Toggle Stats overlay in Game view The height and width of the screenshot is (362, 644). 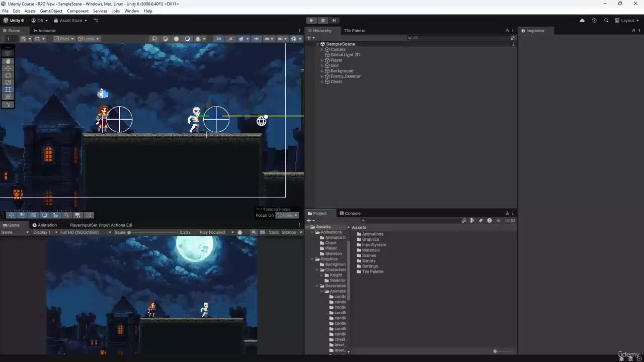273,232
